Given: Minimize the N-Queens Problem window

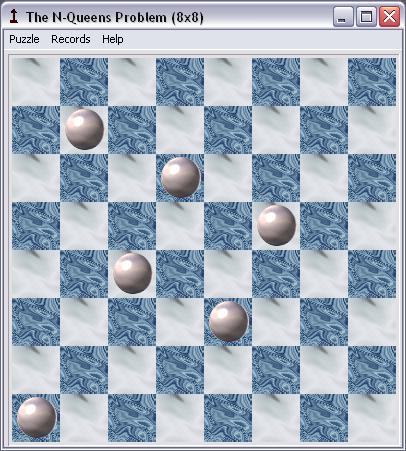Looking at the screenshot, I should click(x=343, y=17).
